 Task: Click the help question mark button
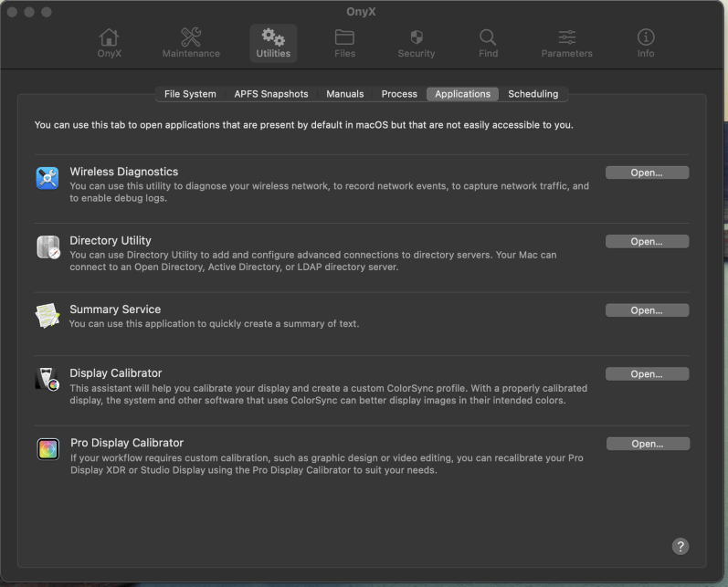click(x=681, y=546)
